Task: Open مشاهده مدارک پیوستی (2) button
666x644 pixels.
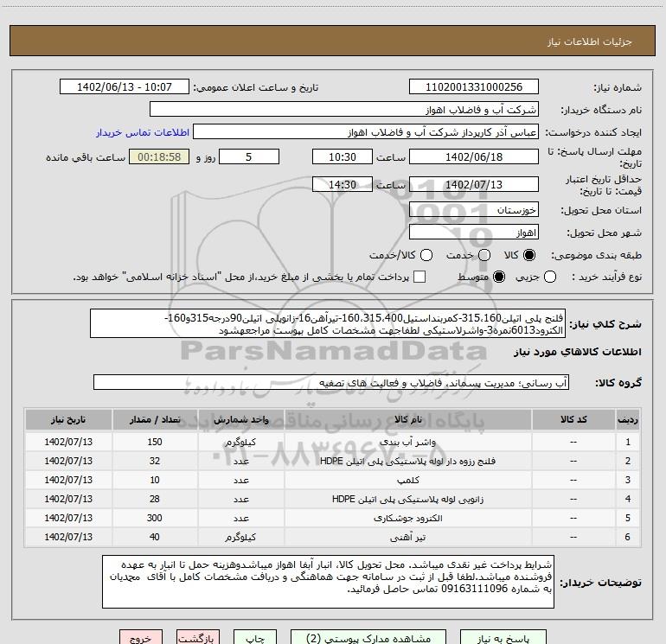Action: coord(368,638)
